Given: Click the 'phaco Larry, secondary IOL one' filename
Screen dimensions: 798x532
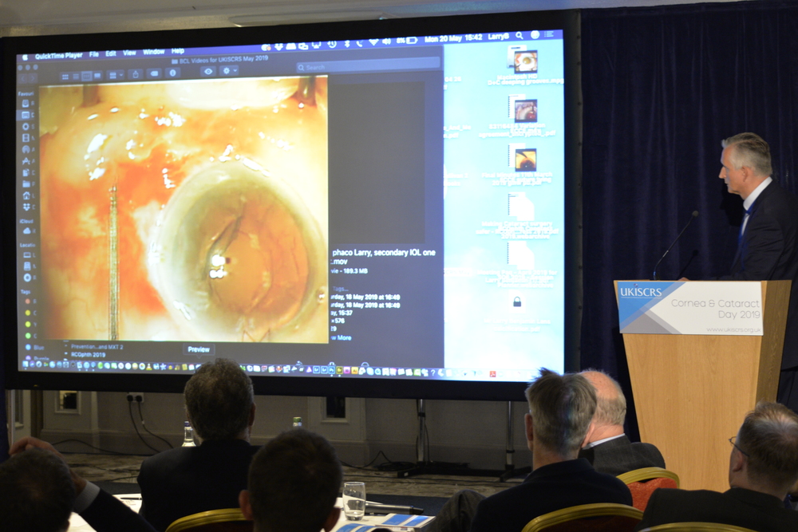Looking at the screenshot, I should click(x=384, y=252).
